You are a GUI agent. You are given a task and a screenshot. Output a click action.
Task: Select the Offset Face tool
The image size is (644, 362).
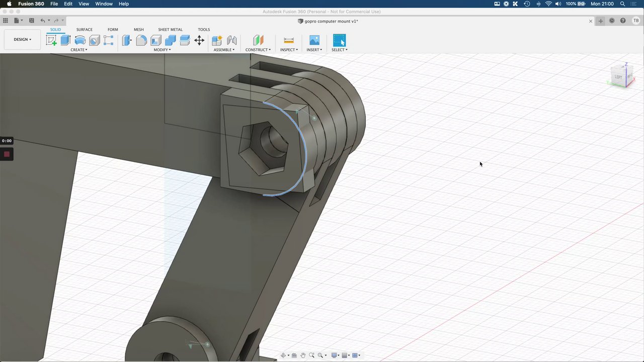185,41
